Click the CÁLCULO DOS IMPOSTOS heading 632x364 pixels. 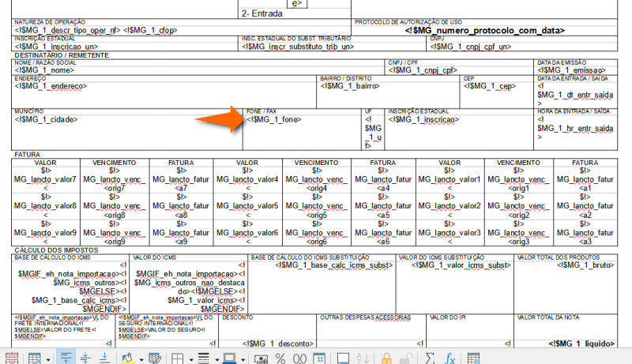(56, 250)
